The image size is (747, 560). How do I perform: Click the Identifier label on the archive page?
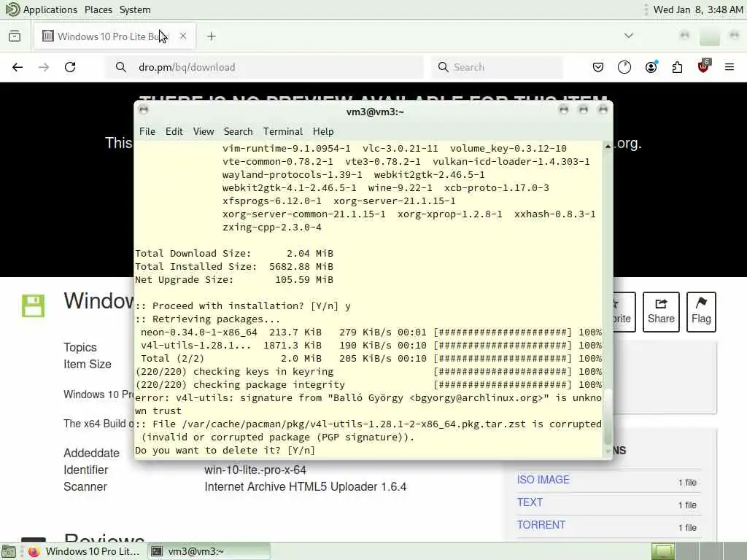click(x=86, y=470)
